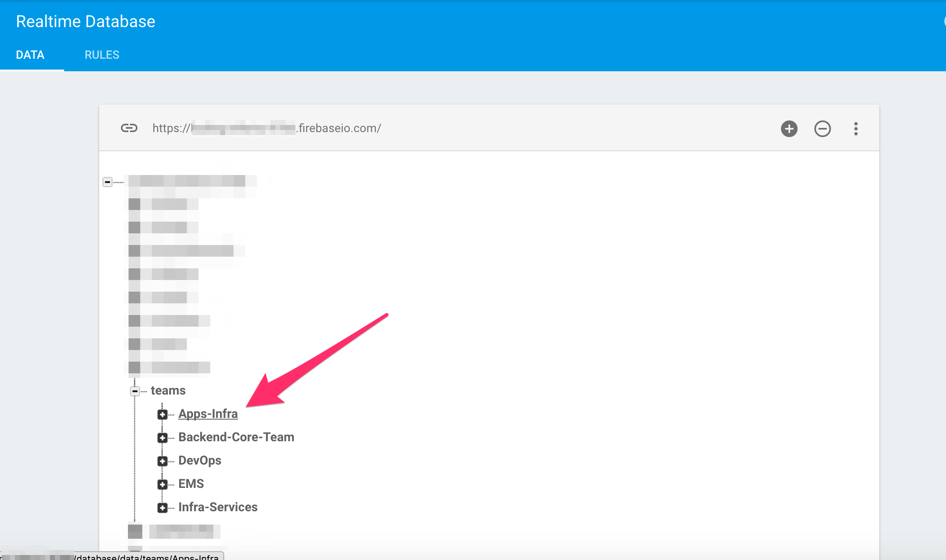Click the teams key label
The height and width of the screenshot is (560, 946).
(x=168, y=390)
